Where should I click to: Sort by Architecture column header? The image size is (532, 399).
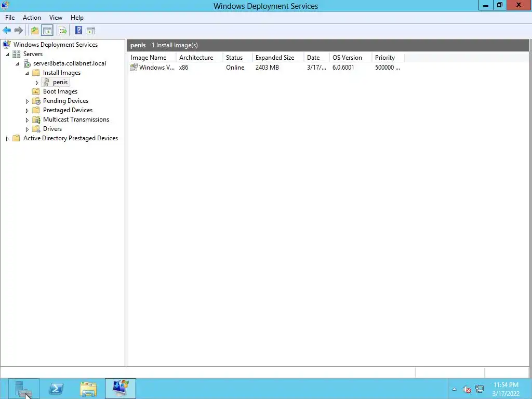pyautogui.click(x=199, y=57)
